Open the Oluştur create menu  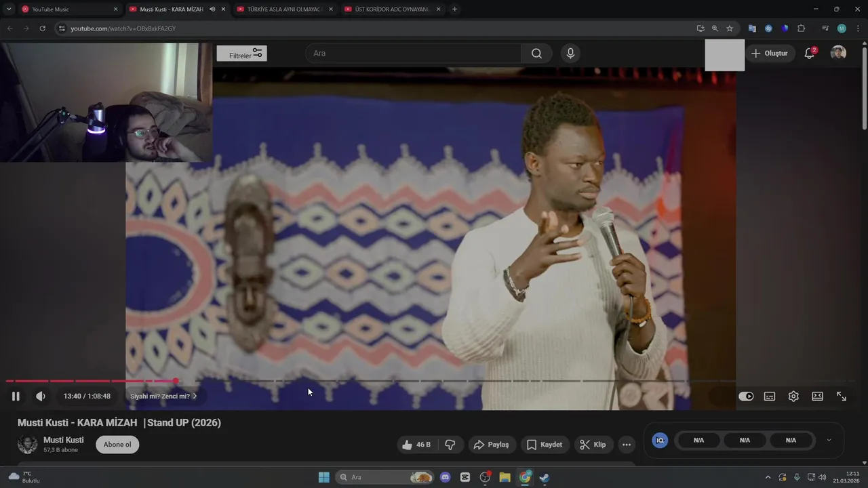click(770, 54)
